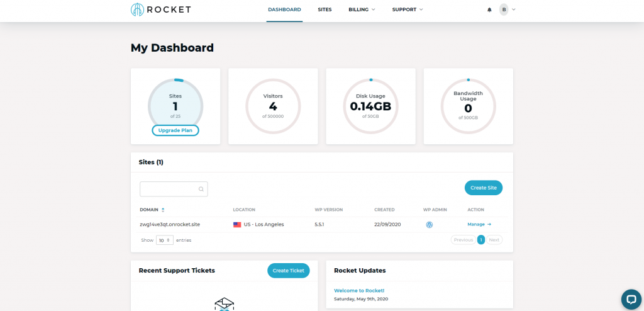
Task: Click the 5.5.1 version cell
Action: (319, 225)
